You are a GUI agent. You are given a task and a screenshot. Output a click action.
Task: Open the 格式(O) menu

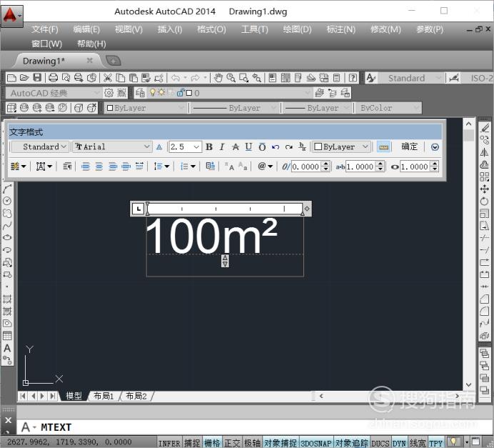coord(211,29)
